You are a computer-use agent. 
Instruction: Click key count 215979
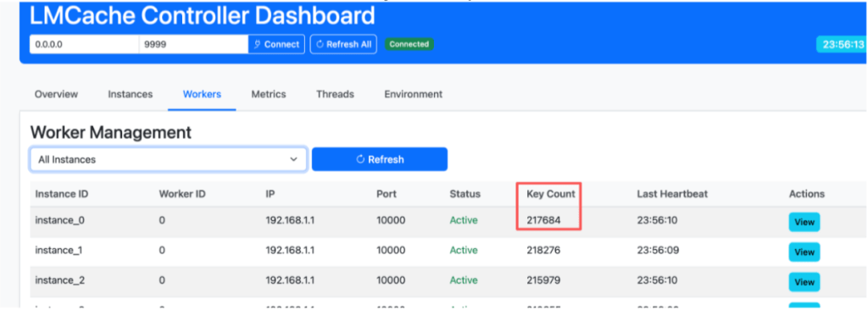pos(543,280)
